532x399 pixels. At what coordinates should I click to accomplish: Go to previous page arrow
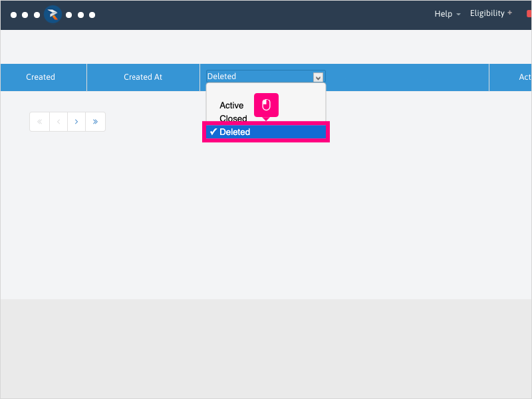click(x=59, y=122)
